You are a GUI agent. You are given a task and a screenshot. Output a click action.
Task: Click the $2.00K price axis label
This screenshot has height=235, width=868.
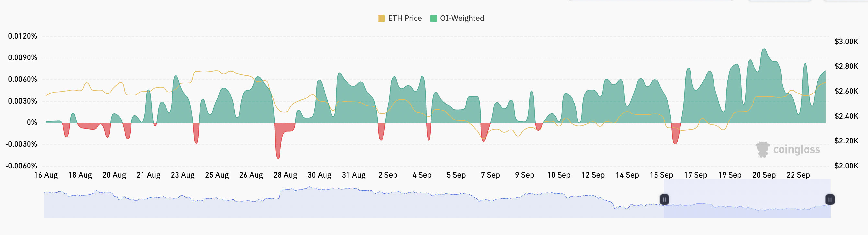coord(846,166)
